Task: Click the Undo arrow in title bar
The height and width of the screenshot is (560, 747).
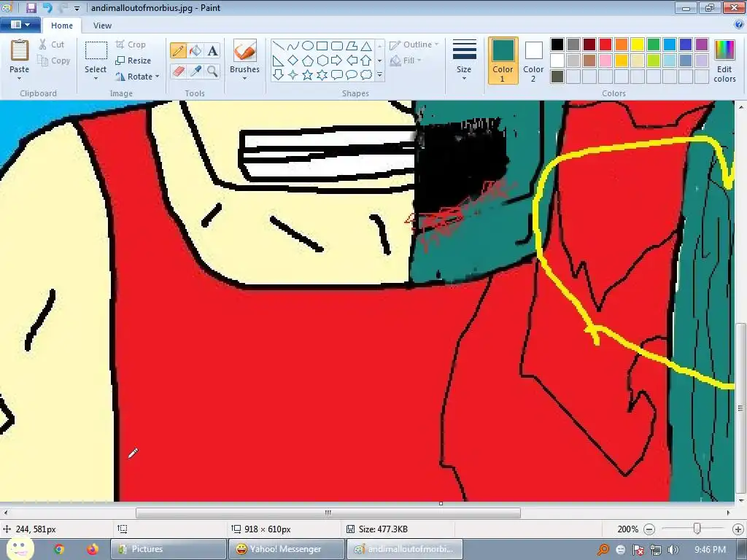Action: (47, 7)
